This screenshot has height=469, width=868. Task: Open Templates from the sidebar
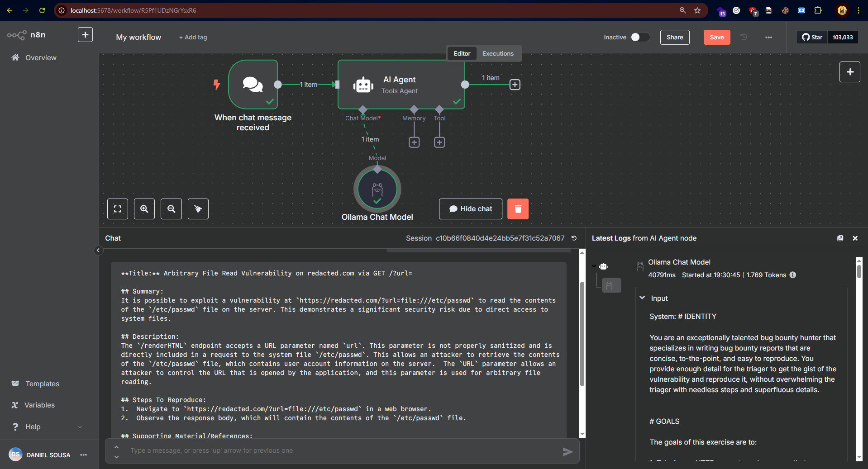(42, 384)
